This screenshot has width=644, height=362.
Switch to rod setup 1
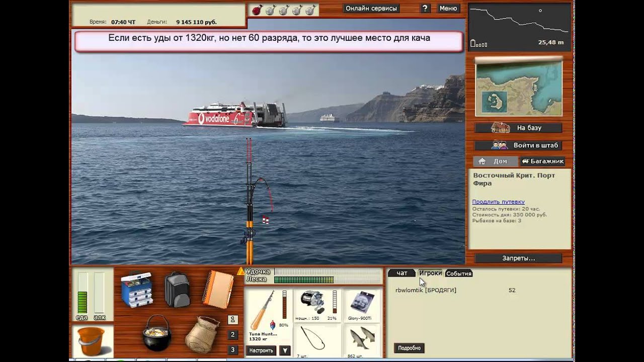click(x=232, y=319)
